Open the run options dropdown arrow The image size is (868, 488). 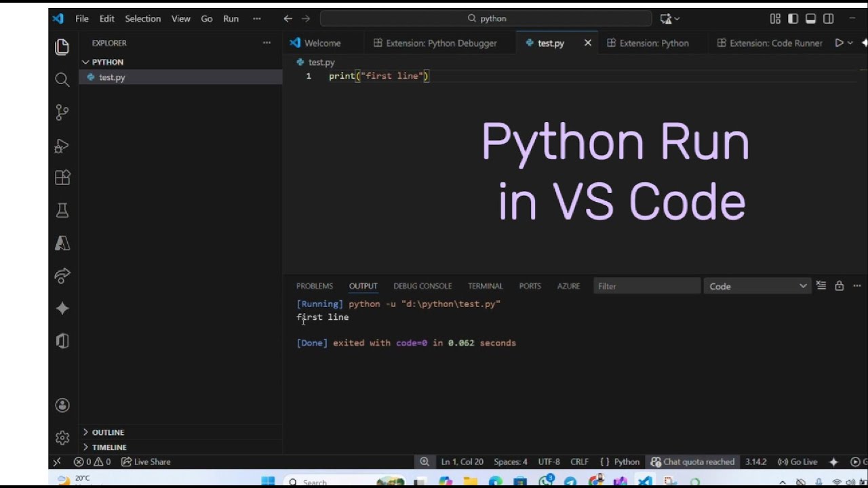850,43
